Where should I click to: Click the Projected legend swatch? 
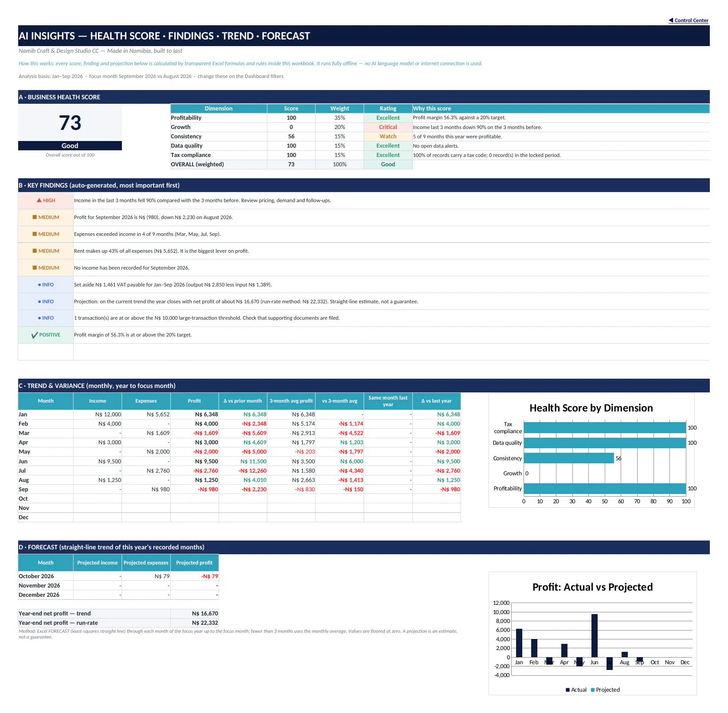pos(593,690)
